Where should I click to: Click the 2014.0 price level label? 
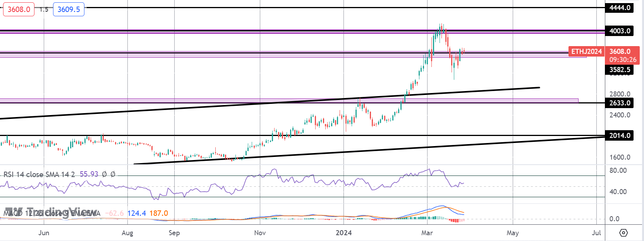point(620,136)
